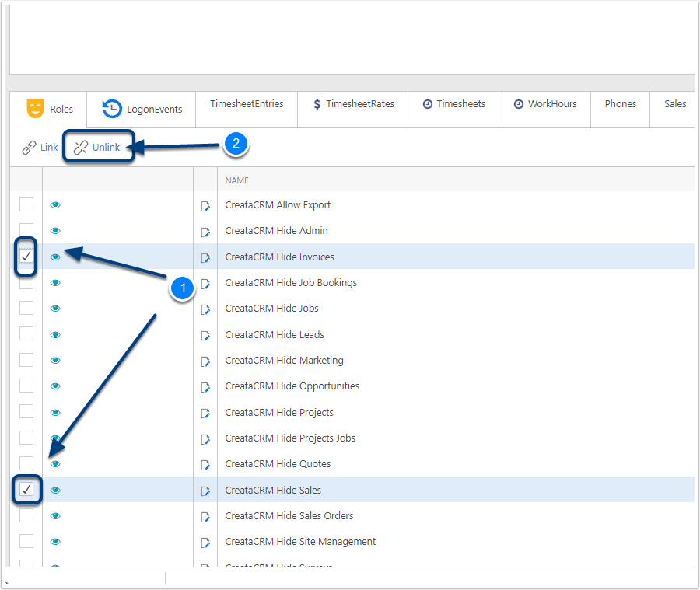
Task: Enable the CreataCRM Hide Leads checkbox
Action: point(26,333)
